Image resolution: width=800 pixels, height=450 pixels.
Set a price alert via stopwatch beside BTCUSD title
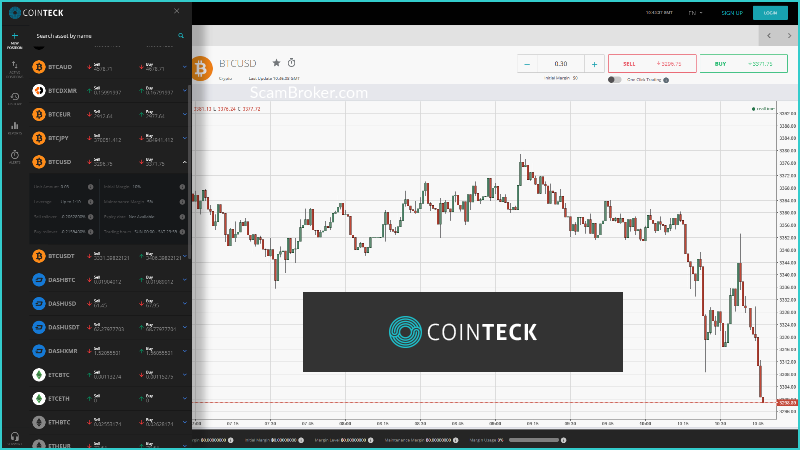(292, 63)
